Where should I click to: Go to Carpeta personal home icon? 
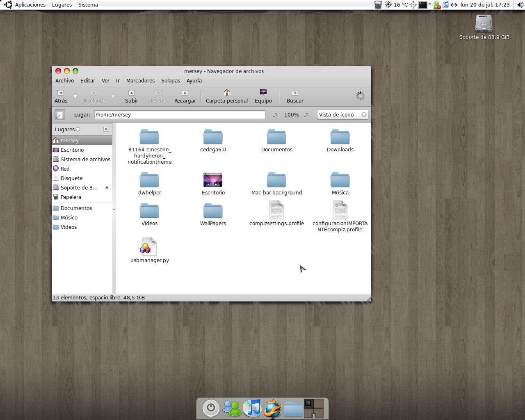[x=227, y=96]
